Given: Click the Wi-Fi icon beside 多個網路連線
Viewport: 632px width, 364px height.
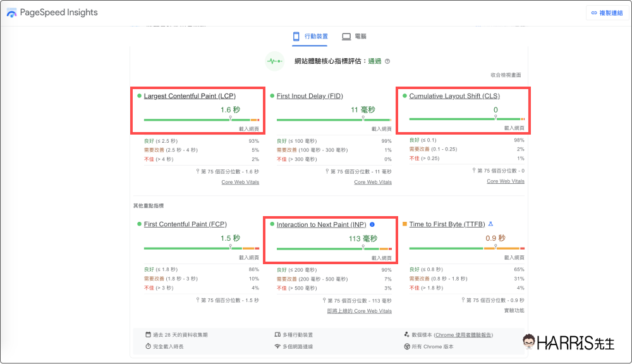Looking at the screenshot, I should coord(277,346).
